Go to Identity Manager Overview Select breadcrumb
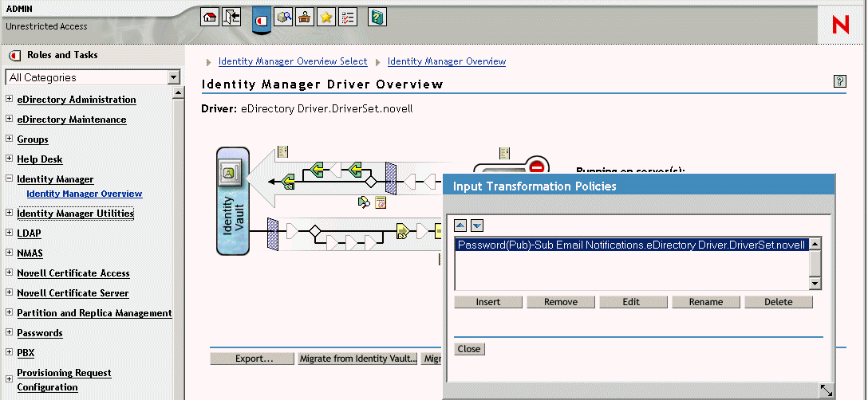Image resolution: width=868 pixels, height=400 pixels. [x=292, y=61]
